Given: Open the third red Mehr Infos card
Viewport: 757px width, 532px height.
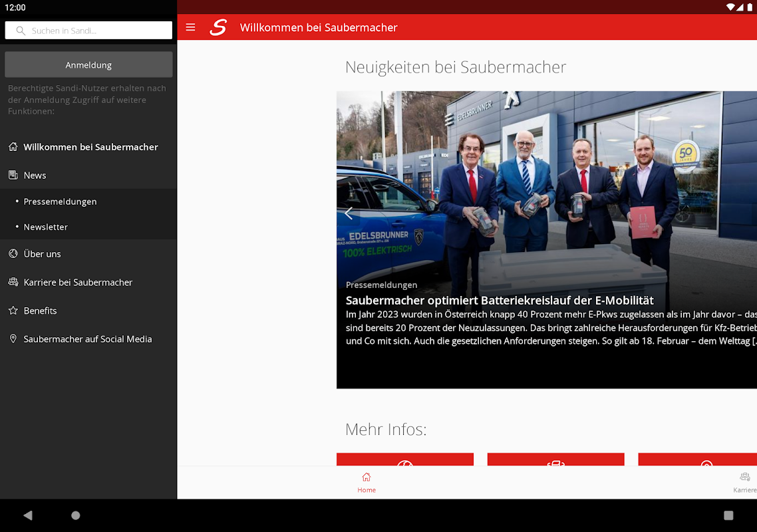Looking at the screenshot, I should point(698,459).
